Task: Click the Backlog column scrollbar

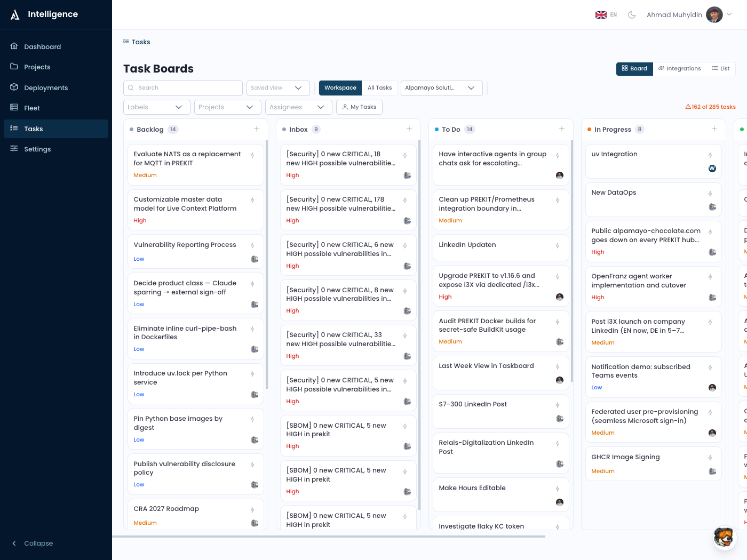Action: click(267, 264)
